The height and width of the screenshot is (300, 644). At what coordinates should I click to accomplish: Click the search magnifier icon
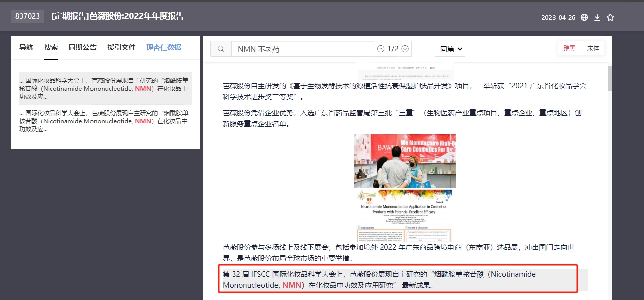point(221,49)
